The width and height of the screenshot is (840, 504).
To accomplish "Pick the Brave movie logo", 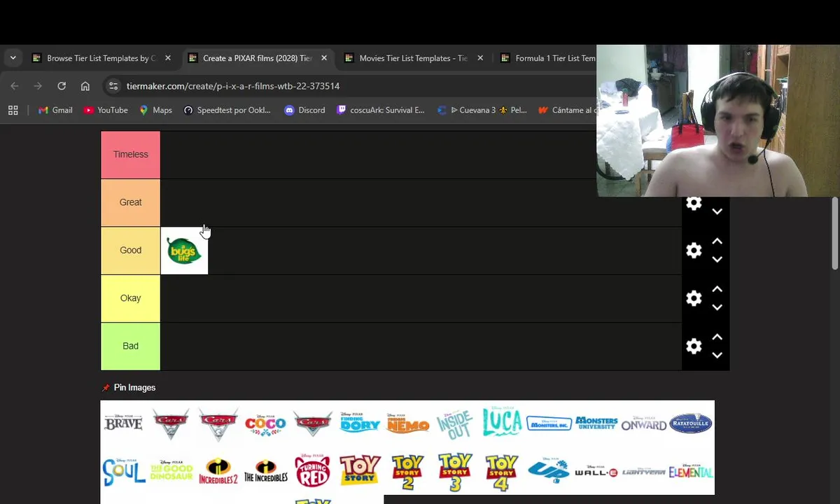I will point(123,423).
